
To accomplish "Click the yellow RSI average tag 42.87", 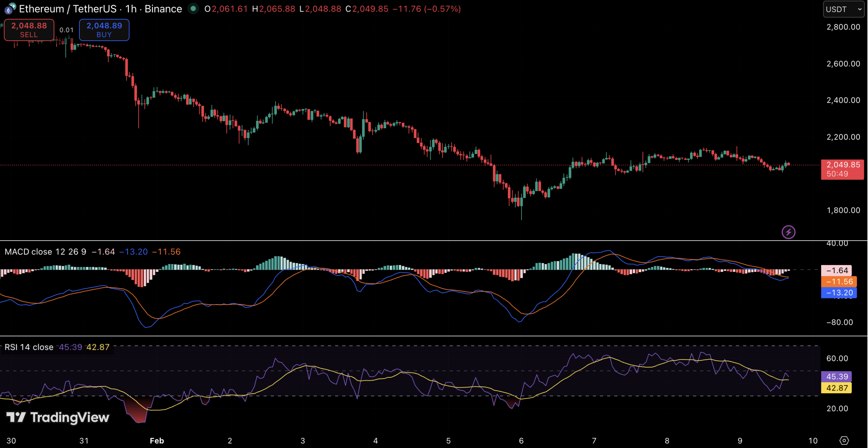I will (x=836, y=388).
